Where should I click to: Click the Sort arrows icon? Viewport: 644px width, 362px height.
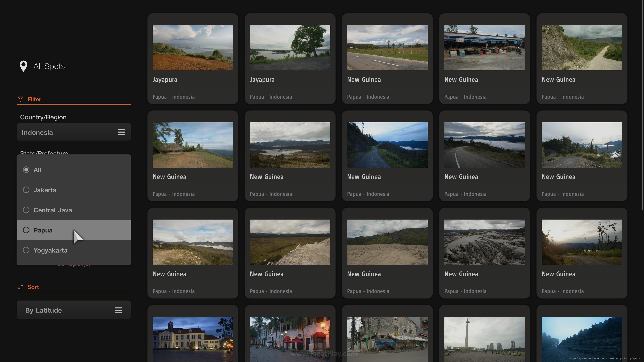[20, 287]
